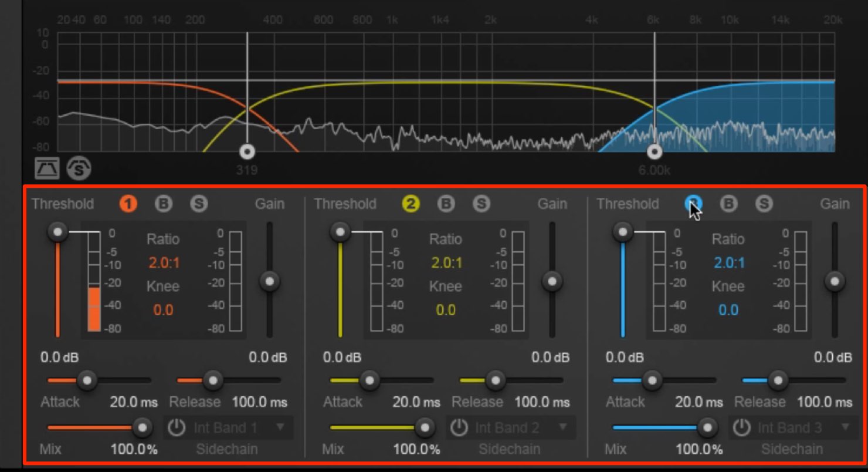Enable the band 3 sidechain power button
Image resolution: width=868 pixels, height=472 pixels.
click(x=742, y=428)
